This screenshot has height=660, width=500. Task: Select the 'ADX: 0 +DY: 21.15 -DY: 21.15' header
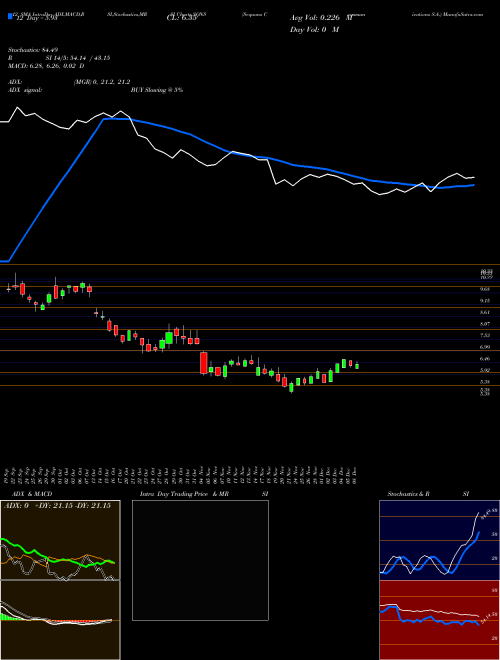57,506
